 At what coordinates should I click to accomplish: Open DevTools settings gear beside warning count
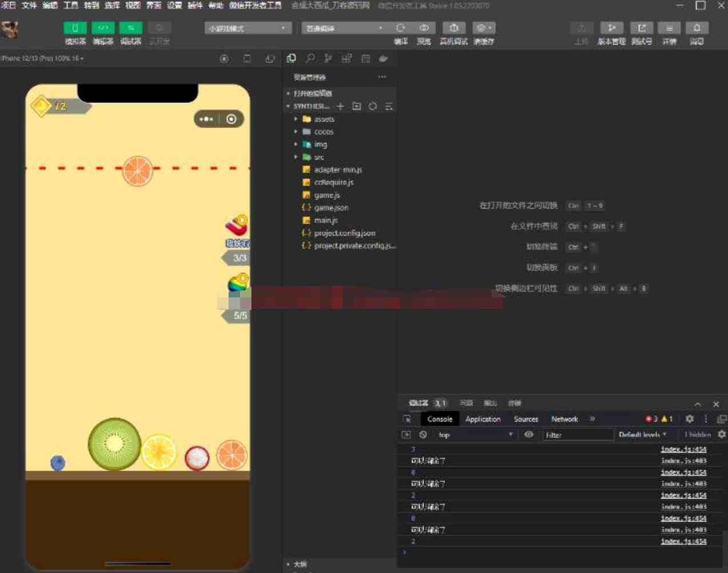pyautogui.click(x=690, y=419)
